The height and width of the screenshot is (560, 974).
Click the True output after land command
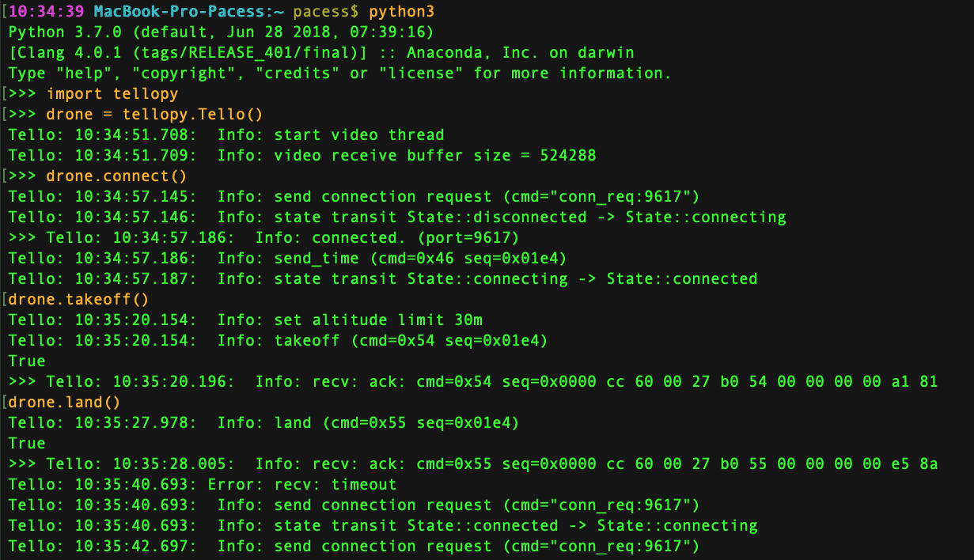[x=27, y=444]
